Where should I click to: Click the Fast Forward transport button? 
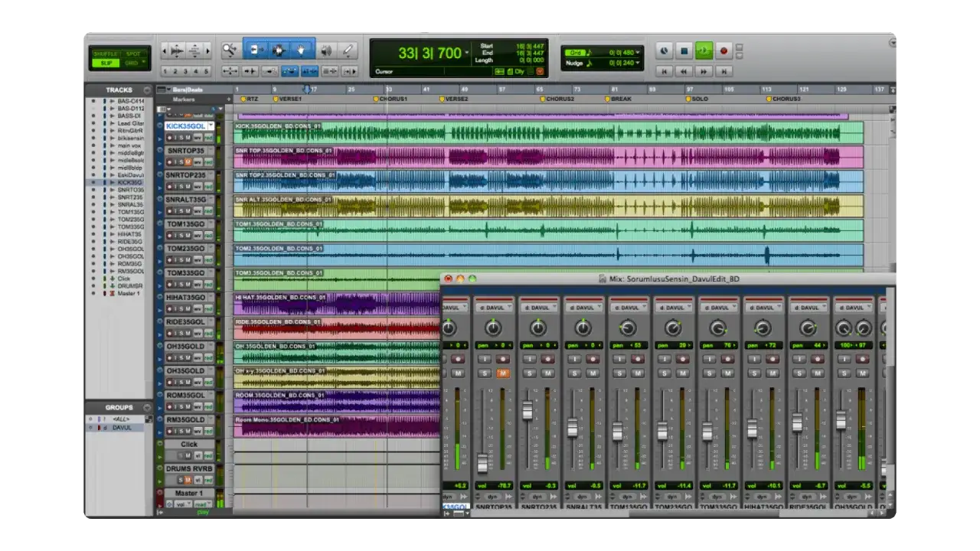[704, 71]
